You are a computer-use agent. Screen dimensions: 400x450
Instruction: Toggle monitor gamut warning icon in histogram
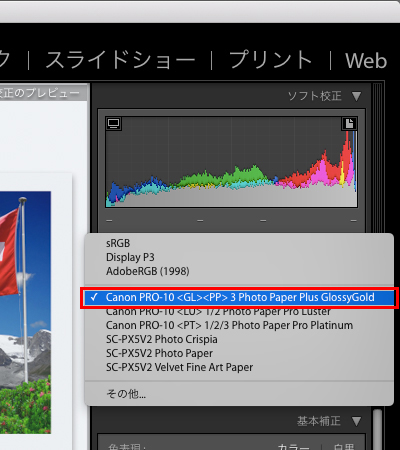(x=114, y=123)
